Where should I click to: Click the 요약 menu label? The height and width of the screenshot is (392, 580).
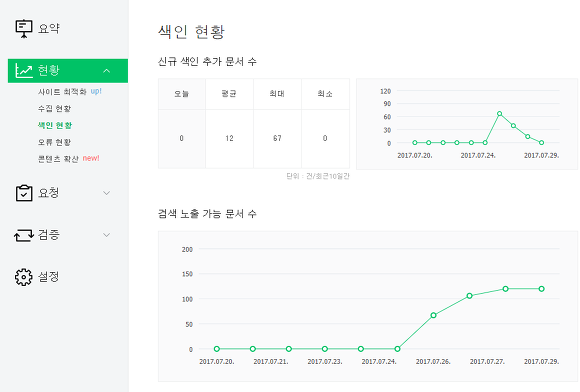[x=49, y=28]
